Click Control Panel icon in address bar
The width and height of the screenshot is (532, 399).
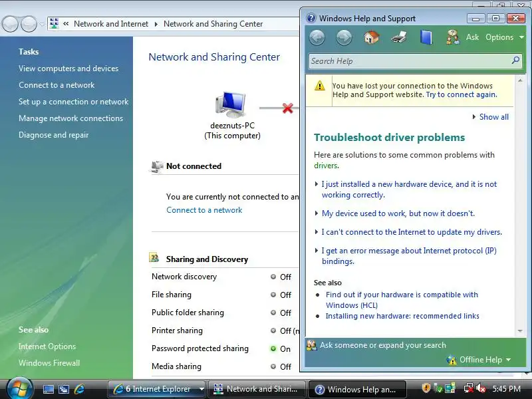(54, 23)
